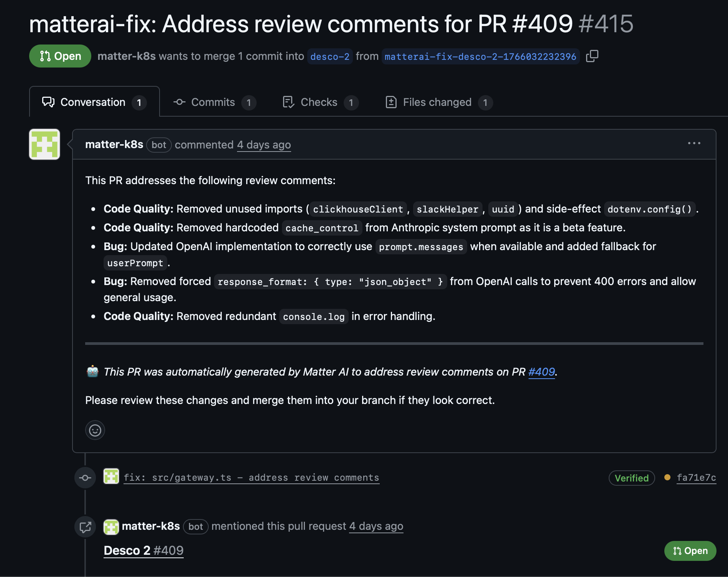Switch to the Commits tab
Image resolution: width=728 pixels, height=577 pixels.
tap(213, 102)
